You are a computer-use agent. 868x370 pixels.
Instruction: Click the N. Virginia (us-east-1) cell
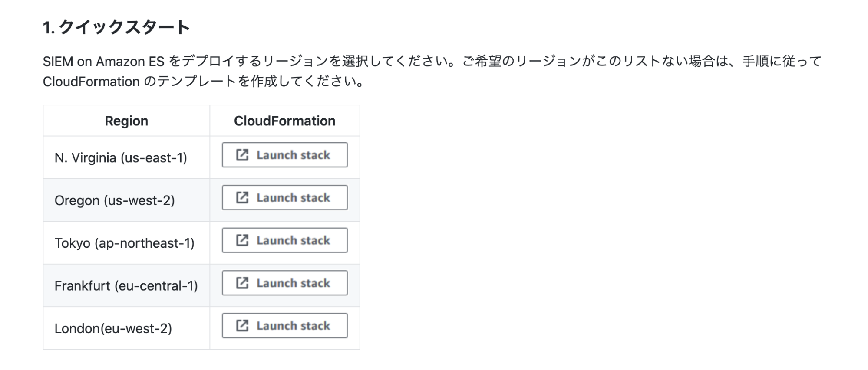click(126, 157)
